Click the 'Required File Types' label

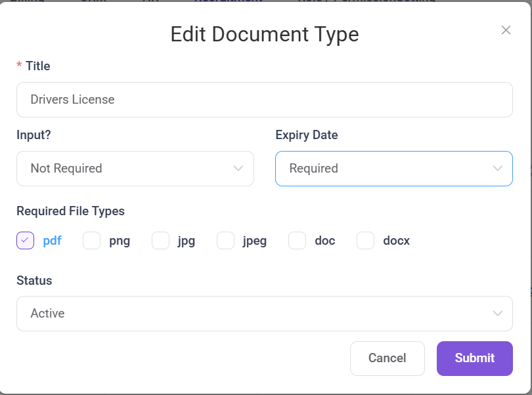click(x=70, y=211)
